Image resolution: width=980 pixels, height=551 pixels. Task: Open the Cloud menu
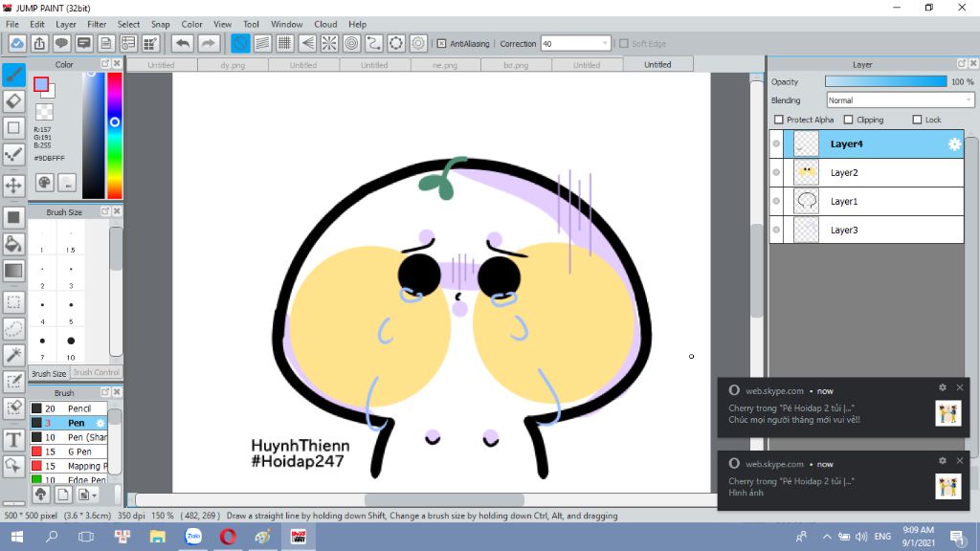[325, 24]
